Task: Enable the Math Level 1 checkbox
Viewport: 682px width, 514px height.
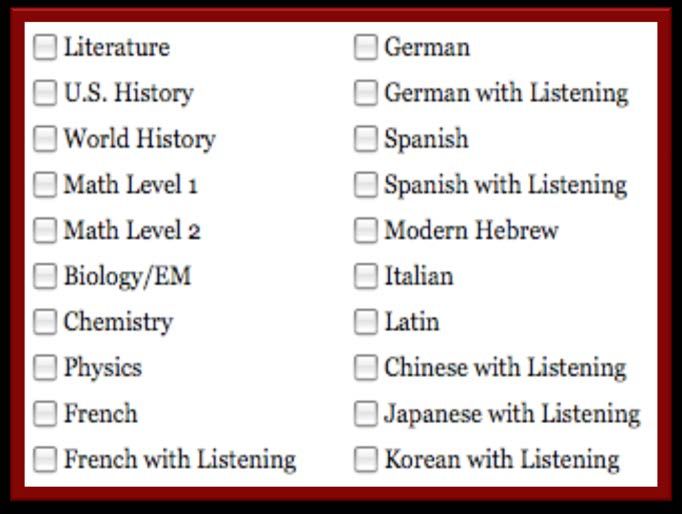Action: tap(45, 185)
